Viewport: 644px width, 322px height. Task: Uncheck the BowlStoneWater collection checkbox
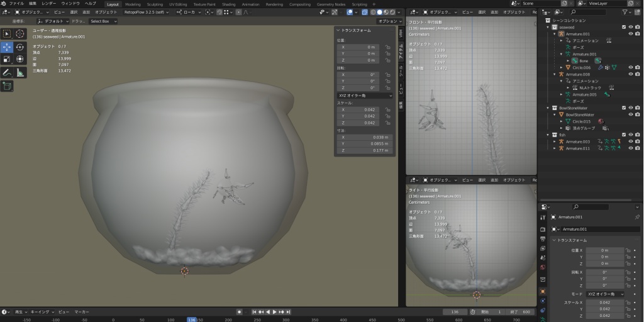(x=624, y=108)
